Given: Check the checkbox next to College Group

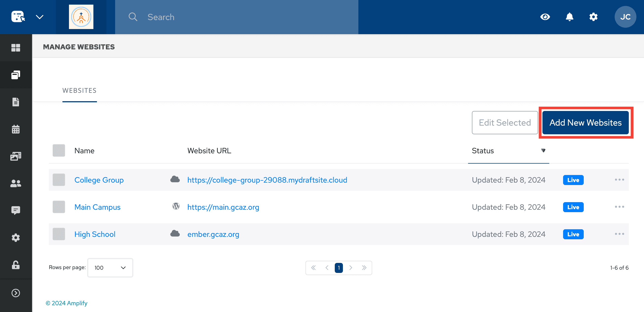Looking at the screenshot, I should (59, 180).
